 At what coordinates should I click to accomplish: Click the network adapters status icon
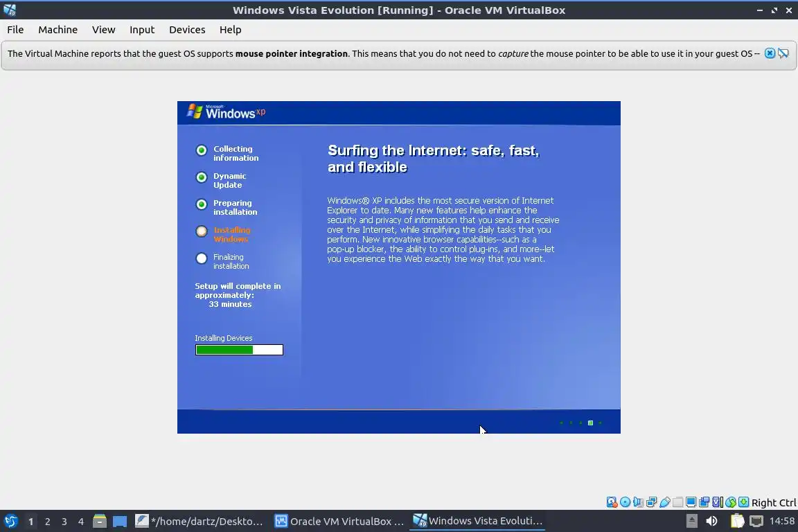click(651, 502)
